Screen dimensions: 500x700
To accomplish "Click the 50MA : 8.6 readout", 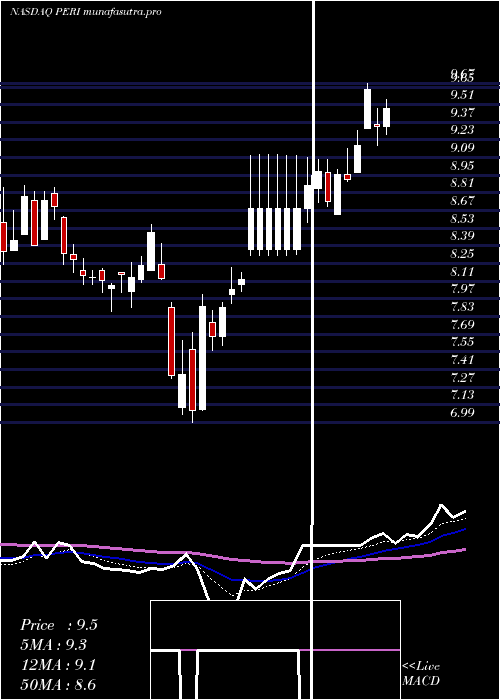I will tap(58, 685).
